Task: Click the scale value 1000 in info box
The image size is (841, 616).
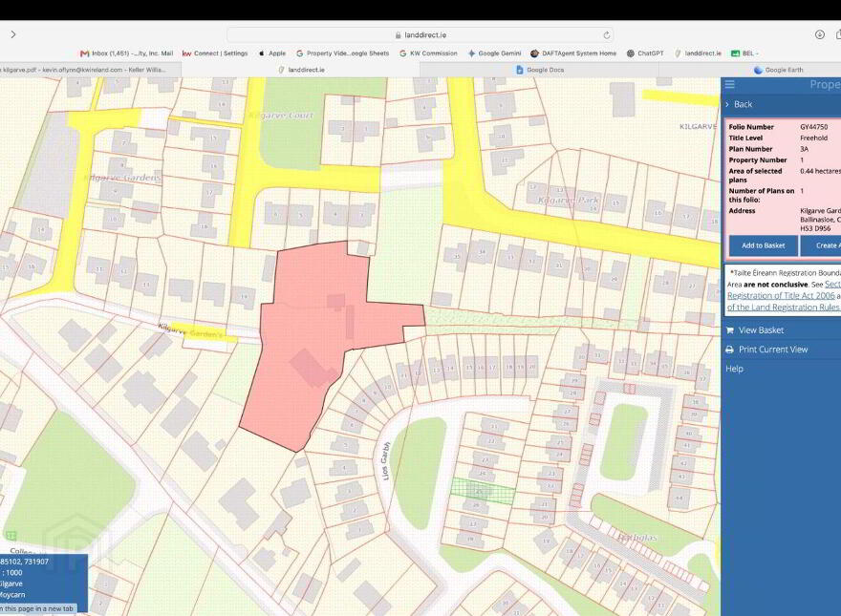Action: (x=13, y=573)
